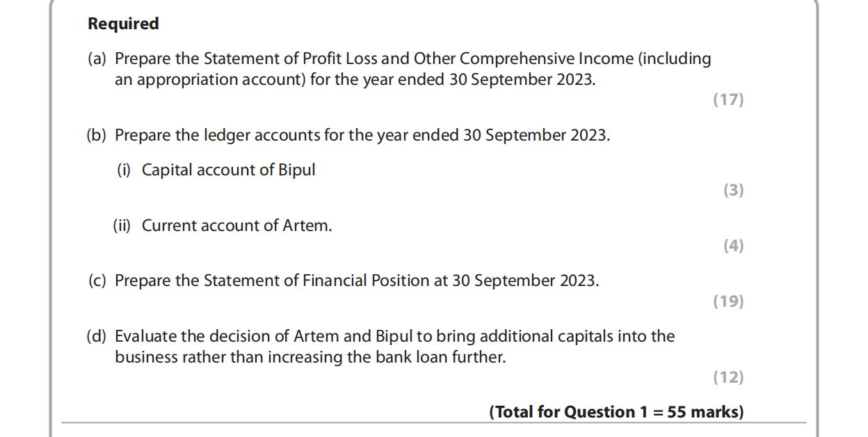868x437 pixels.
Task: Click the "Statement of Financial Position" line
Action: coord(356,281)
